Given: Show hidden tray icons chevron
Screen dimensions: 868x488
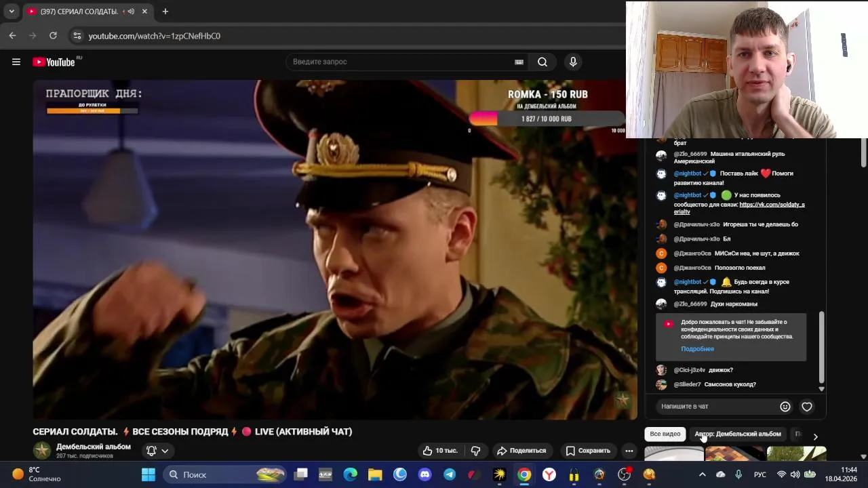Looking at the screenshot, I should pos(703,474).
